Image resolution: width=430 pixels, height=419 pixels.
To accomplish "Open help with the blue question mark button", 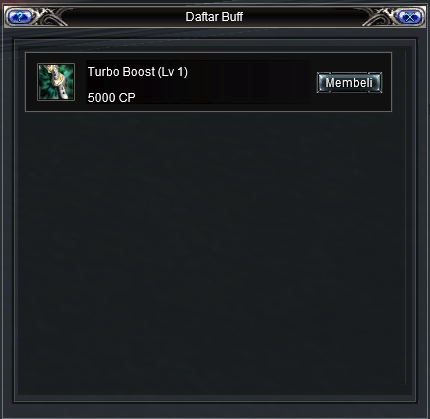I will (20, 17).
